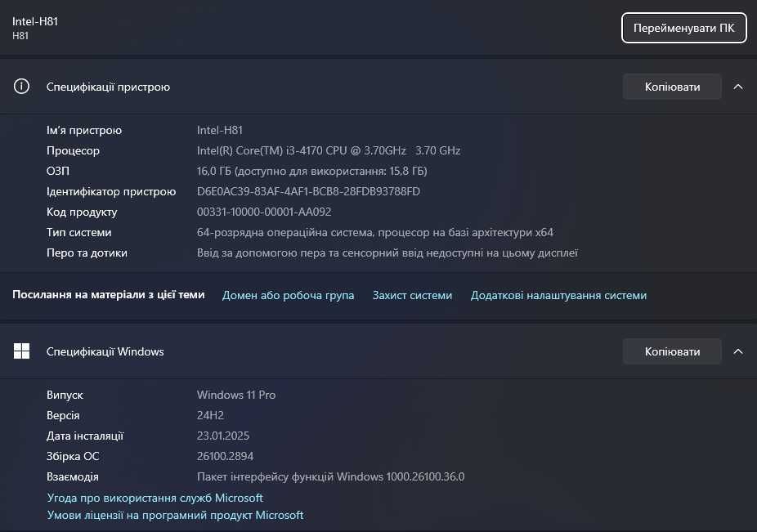Viewport: 757px width, 532px height.
Task: Click the RAM value 16,0 ГБ
Action: [x=312, y=171]
